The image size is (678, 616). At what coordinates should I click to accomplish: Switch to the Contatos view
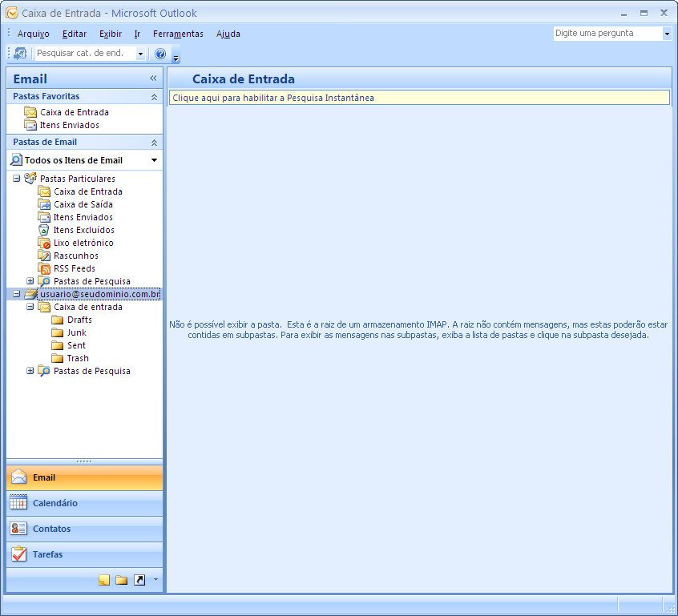51,529
